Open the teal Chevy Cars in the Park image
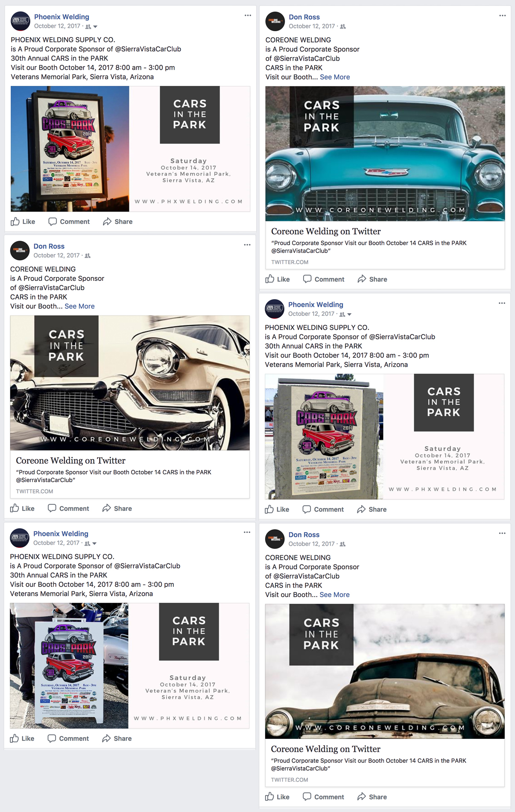This screenshot has height=812, width=515. pos(385,154)
